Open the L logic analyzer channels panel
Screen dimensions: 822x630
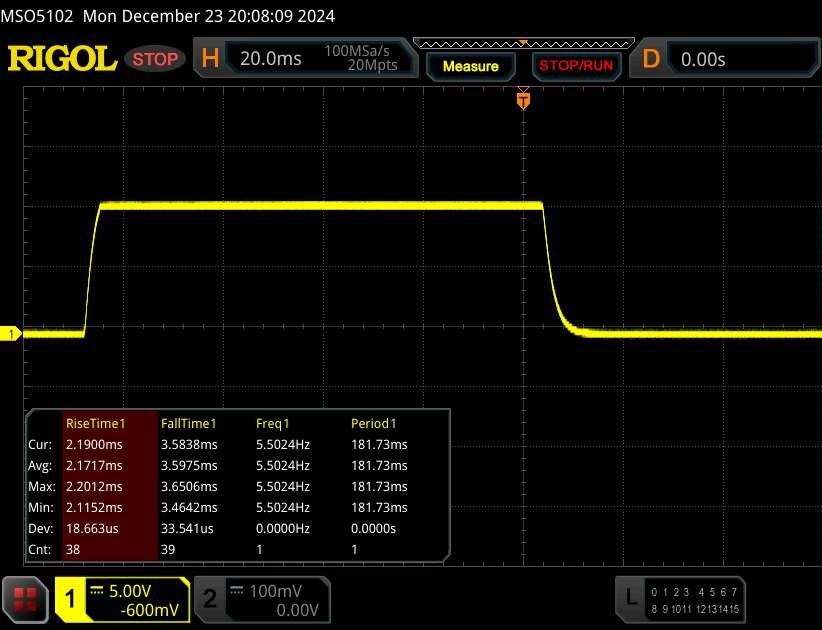(630, 598)
